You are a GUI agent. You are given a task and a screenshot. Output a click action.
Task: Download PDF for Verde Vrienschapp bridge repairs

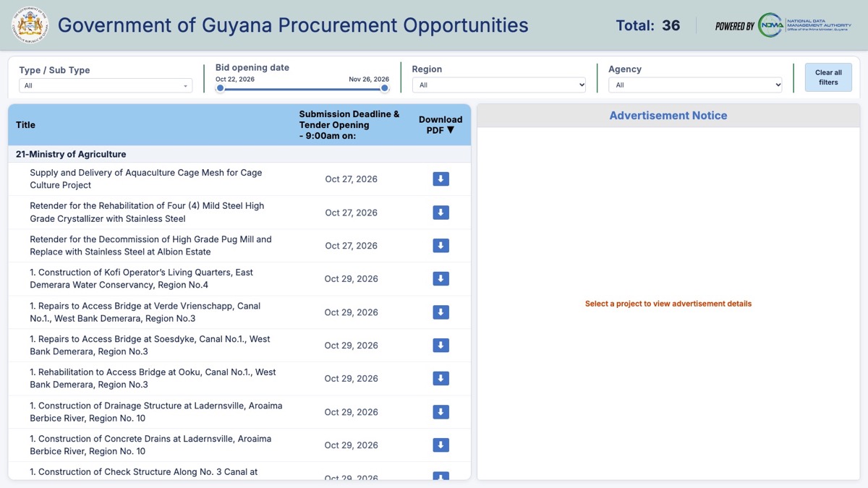(x=441, y=312)
